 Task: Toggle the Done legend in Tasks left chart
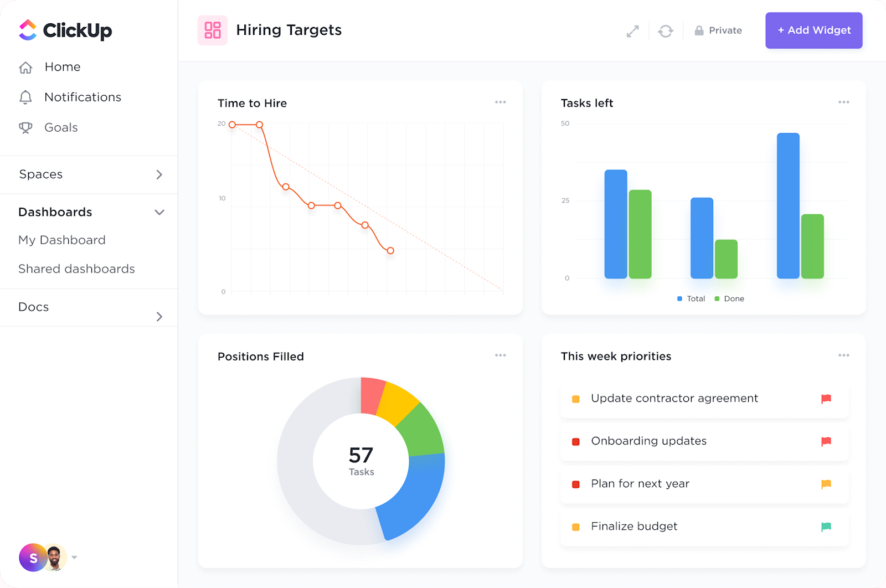pyautogui.click(x=729, y=298)
